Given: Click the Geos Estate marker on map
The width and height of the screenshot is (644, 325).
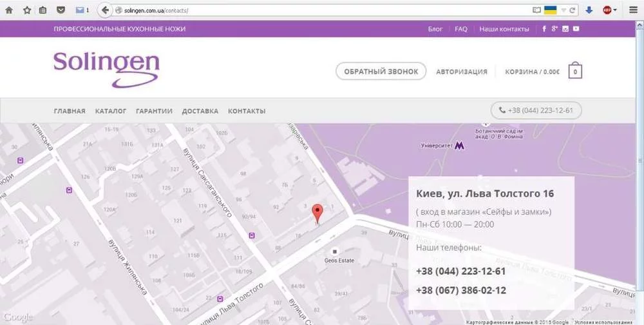Looking at the screenshot, I should 335,251.
